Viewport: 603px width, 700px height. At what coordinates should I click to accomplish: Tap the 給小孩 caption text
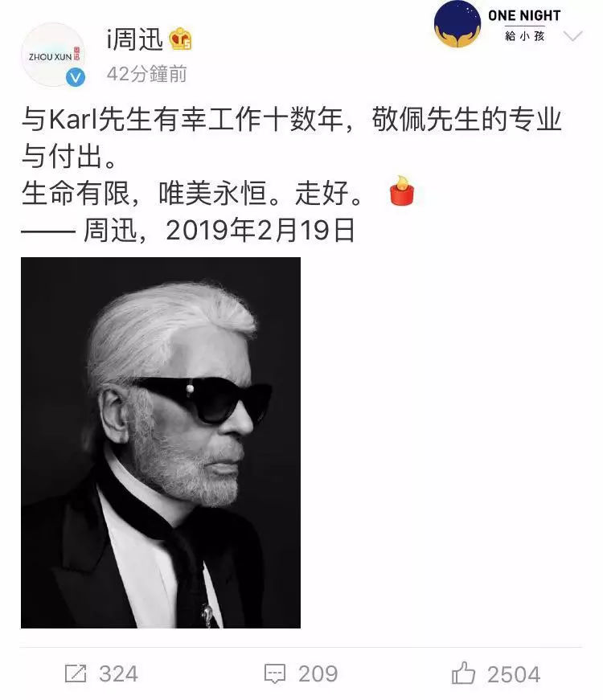[525, 35]
